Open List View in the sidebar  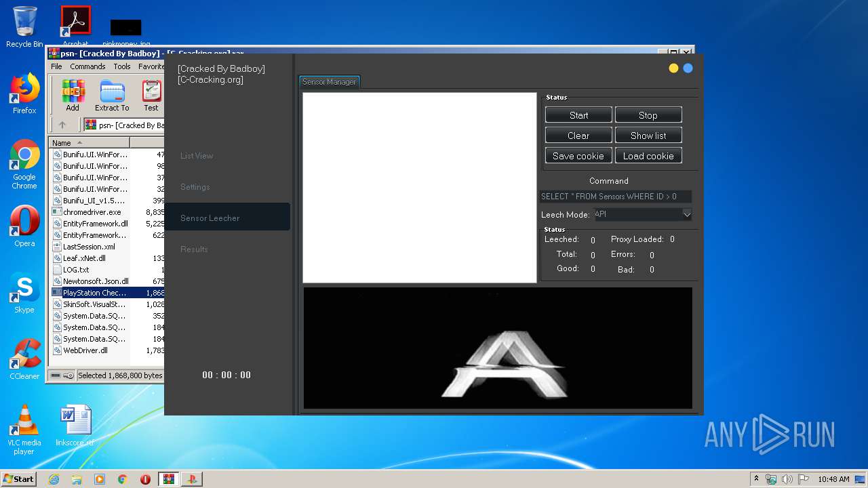(197, 156)
